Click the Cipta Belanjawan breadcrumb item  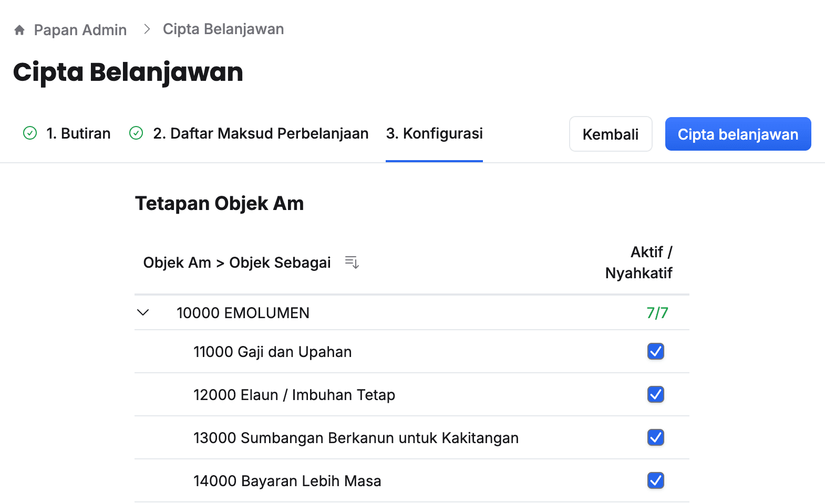click(x=223, y=29)
